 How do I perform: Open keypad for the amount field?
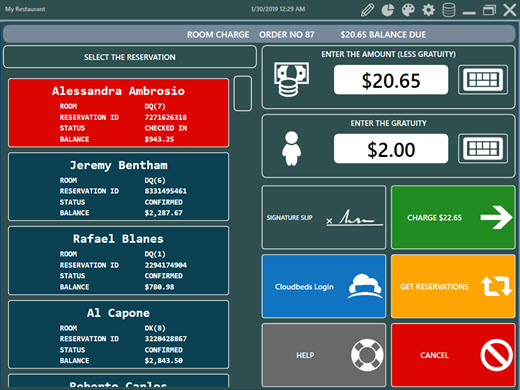click(483, 80)
